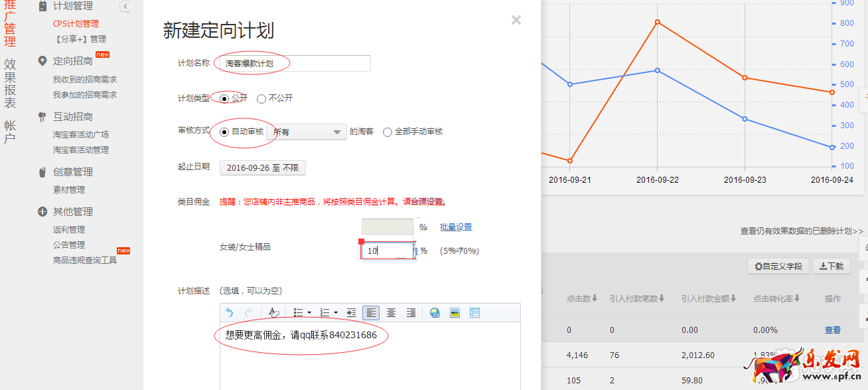Insert an image in the description
This screenshot has height=390, width=868.
(455, 313)
